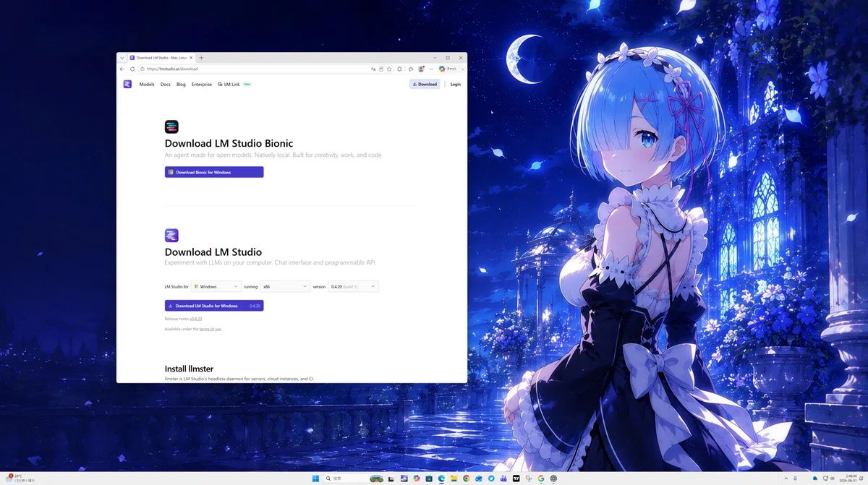Open the browser settings three-dot menu
The width and height of the screenshot is (868, 485).
pos(431,69)
